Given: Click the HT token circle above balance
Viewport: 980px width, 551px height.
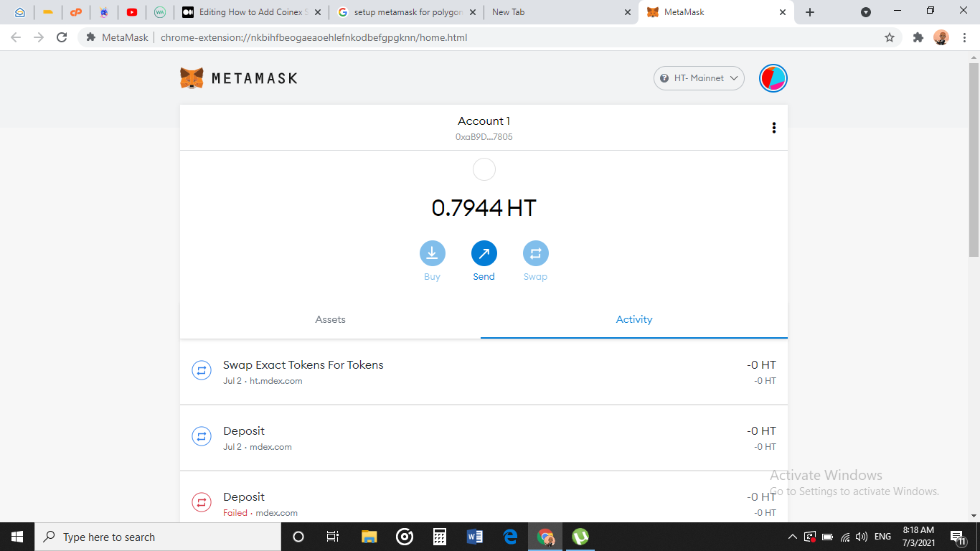Looking at the screenshot, I should (484, 169).
